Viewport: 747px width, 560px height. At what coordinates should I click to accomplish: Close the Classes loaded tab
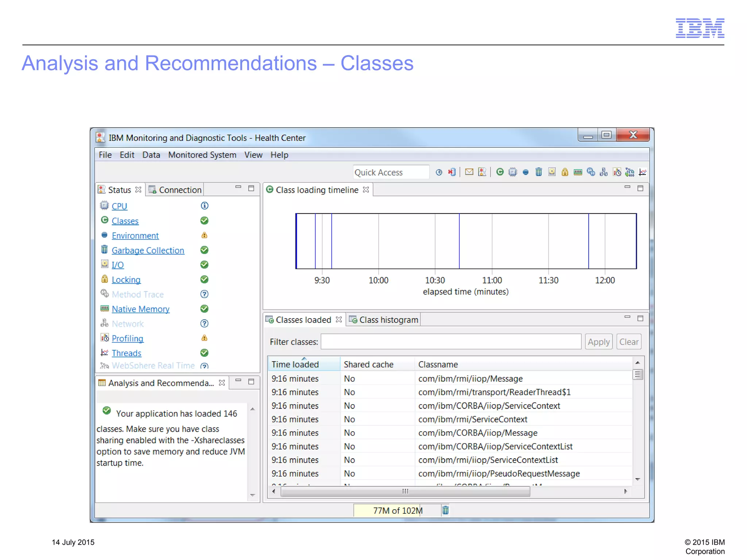(339, 320)
